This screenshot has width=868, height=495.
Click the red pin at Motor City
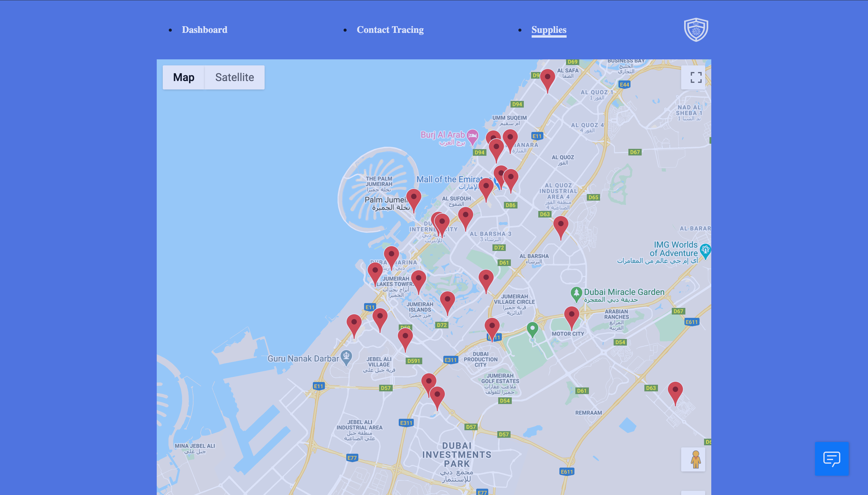click(571, 315)
